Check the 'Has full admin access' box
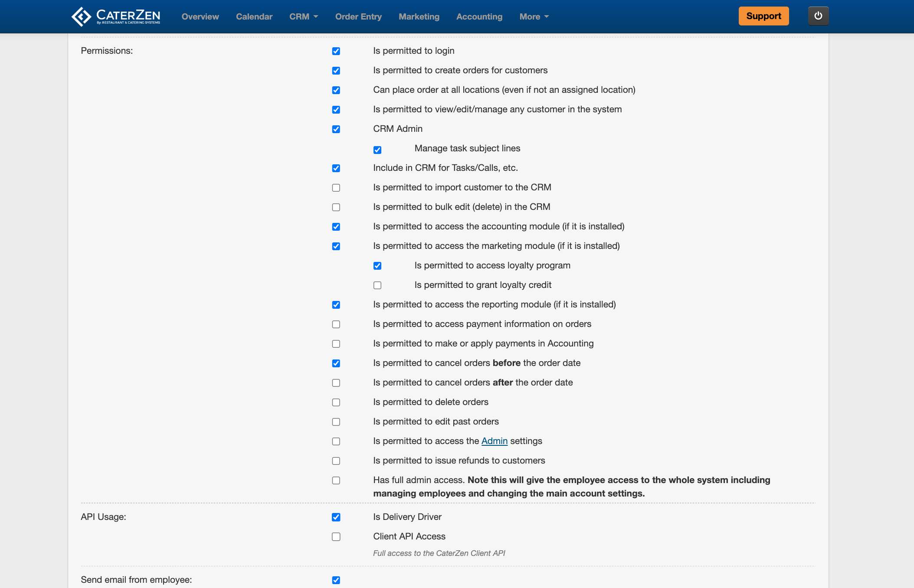This screenshot has height=588, width=914. [x=336, y=480]
